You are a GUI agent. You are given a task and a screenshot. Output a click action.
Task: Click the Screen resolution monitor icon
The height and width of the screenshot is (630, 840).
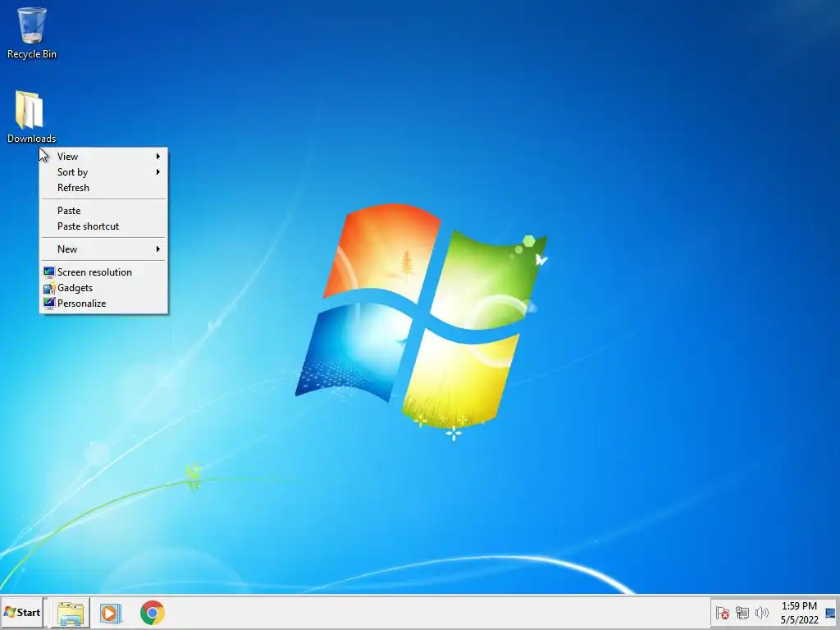48,272
